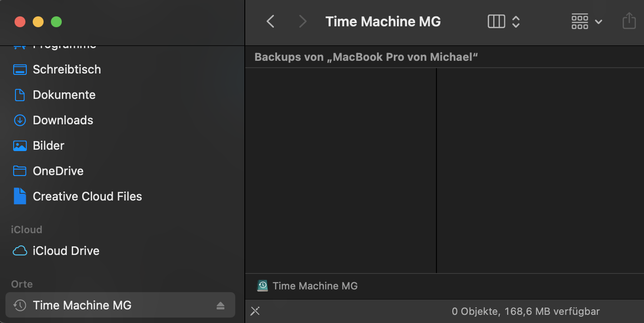644x323 pixels.
Task: Click the tools icon in status bar
Action: click(x=255, y=311)
